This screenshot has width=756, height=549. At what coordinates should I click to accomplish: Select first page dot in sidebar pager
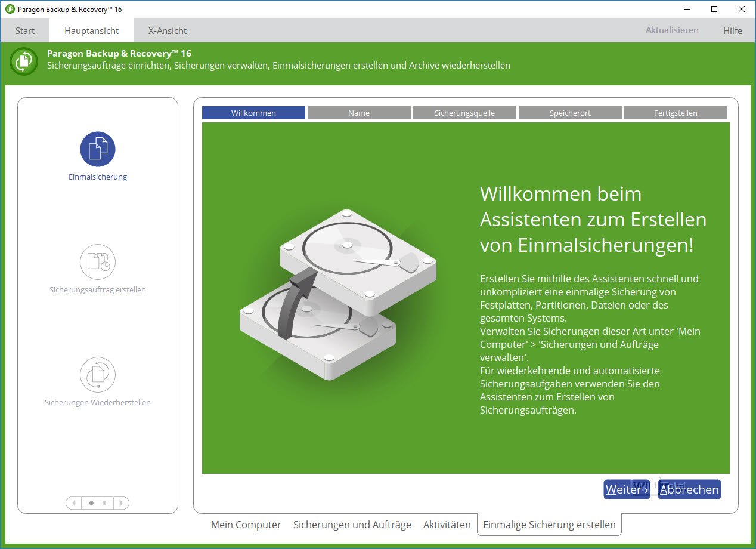click(91, 503)
